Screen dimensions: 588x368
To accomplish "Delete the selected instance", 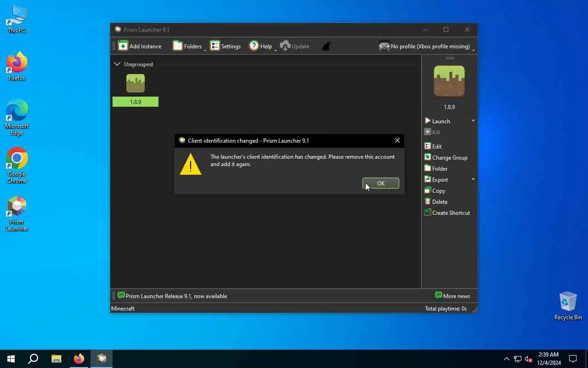I will coord(435,201).
